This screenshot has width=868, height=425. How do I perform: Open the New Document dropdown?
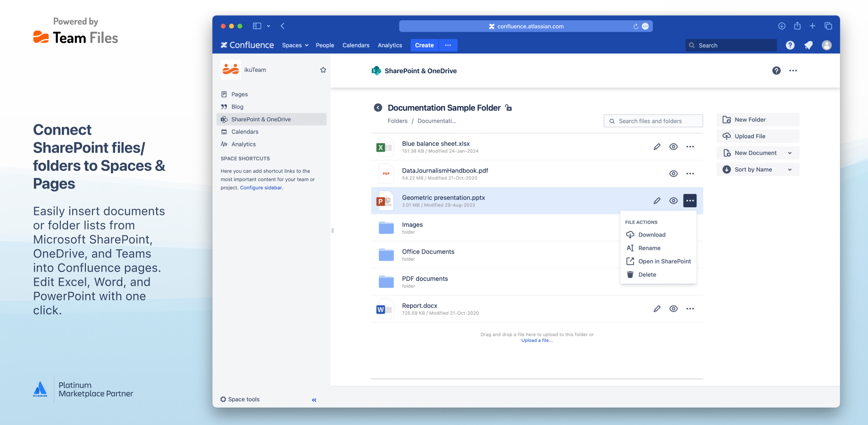coord(790,153)
